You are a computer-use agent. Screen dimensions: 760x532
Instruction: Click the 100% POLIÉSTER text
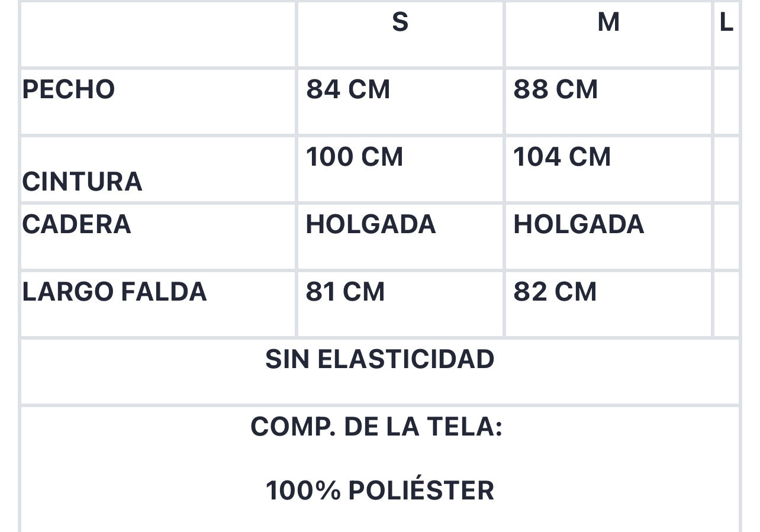click(x=380, y=491)
